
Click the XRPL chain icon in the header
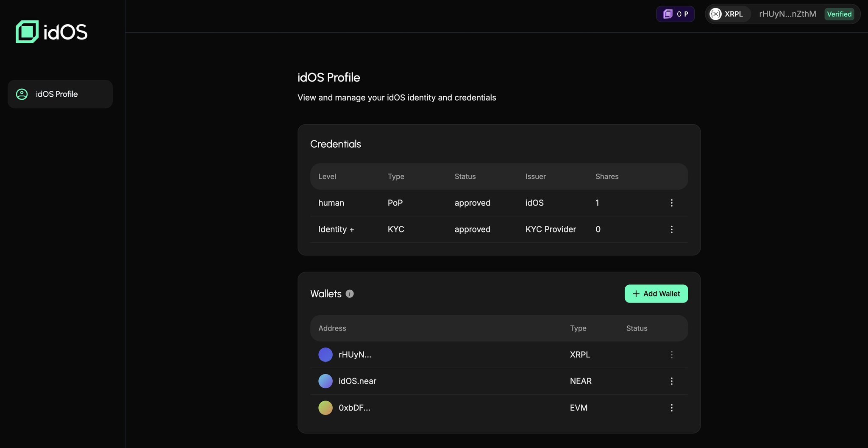point(715,14)
